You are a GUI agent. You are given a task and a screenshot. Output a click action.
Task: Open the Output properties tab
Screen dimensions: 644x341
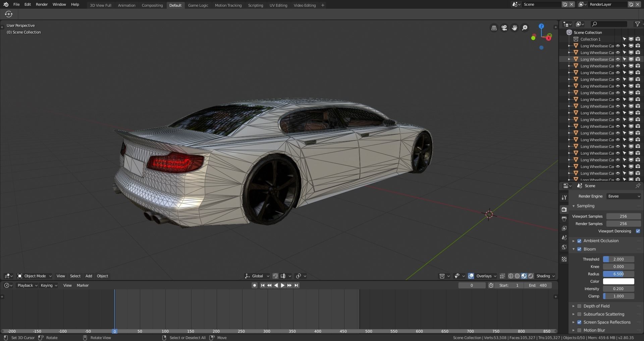click(564, 219)
